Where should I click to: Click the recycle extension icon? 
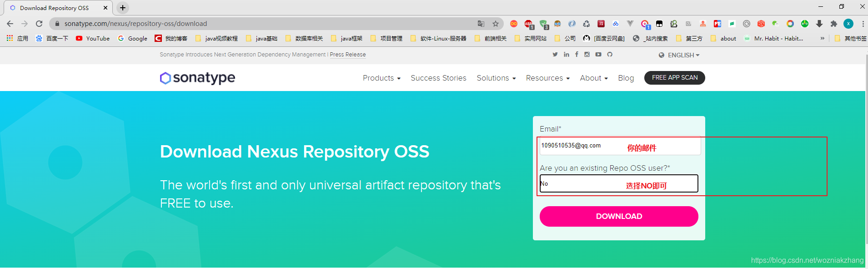587,24
